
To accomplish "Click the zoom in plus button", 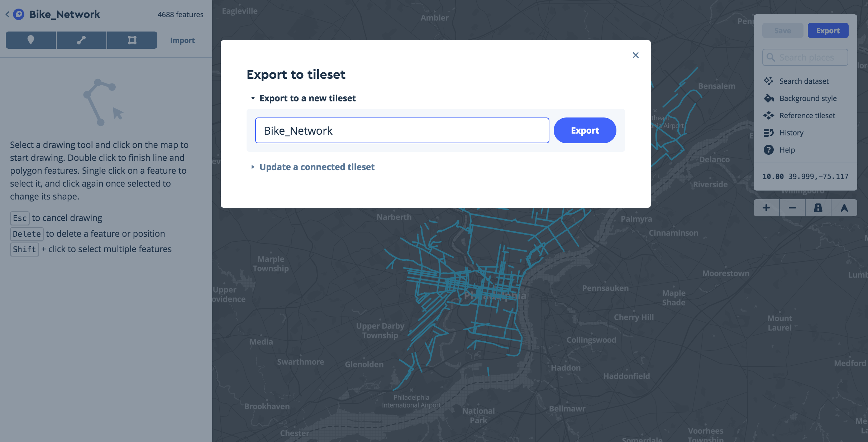I will point(766,208).
